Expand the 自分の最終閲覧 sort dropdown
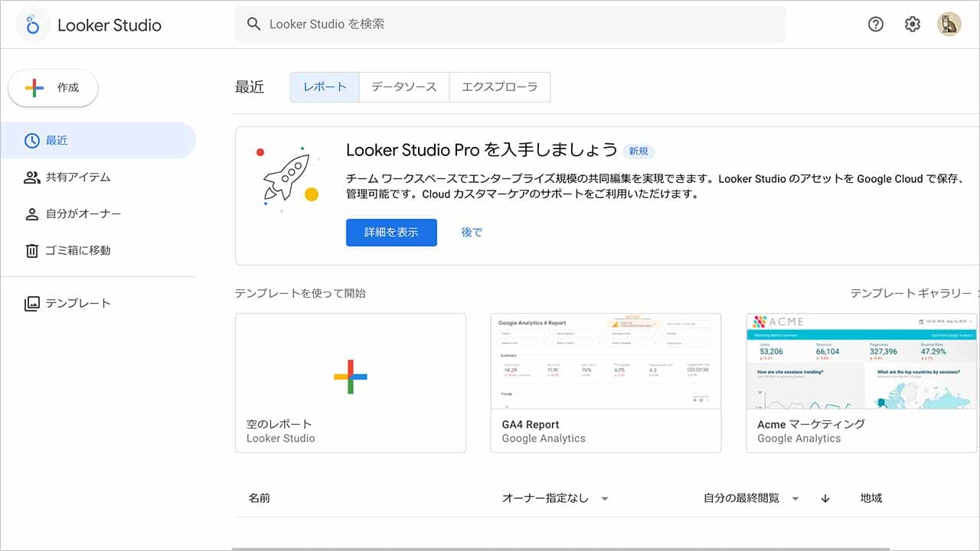 click(752, 498)
